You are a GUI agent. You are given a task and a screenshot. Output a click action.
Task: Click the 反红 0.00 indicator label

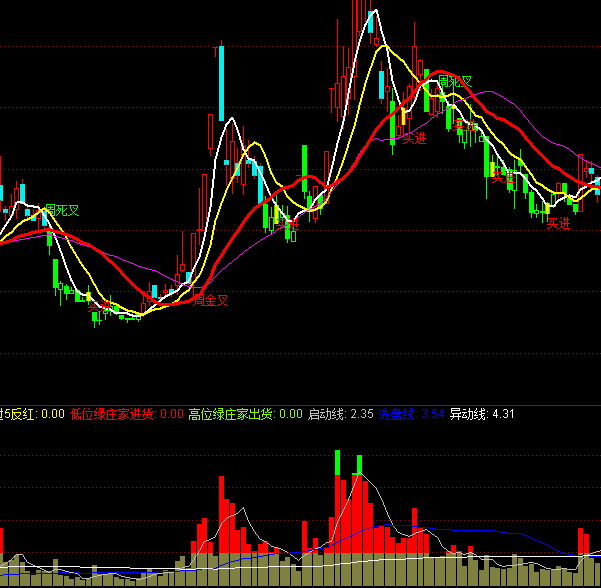pyautogui.click(x=32, y=414)
